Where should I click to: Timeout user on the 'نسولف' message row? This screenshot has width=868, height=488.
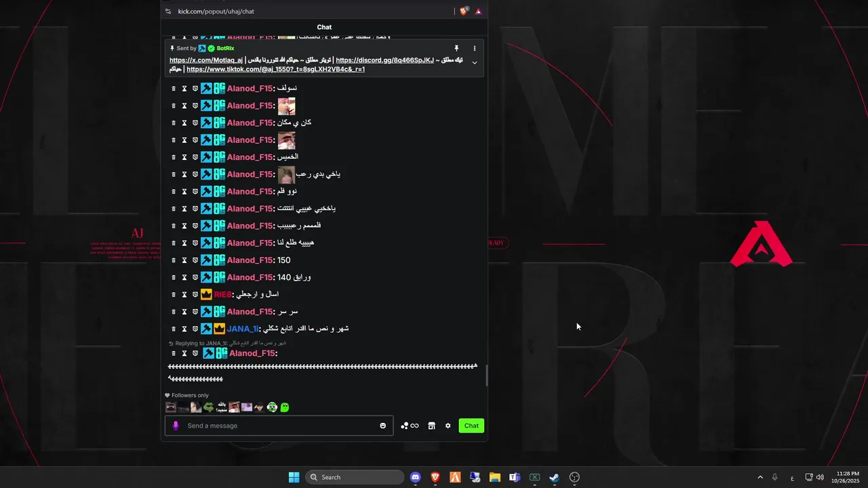tap(184, 88)
